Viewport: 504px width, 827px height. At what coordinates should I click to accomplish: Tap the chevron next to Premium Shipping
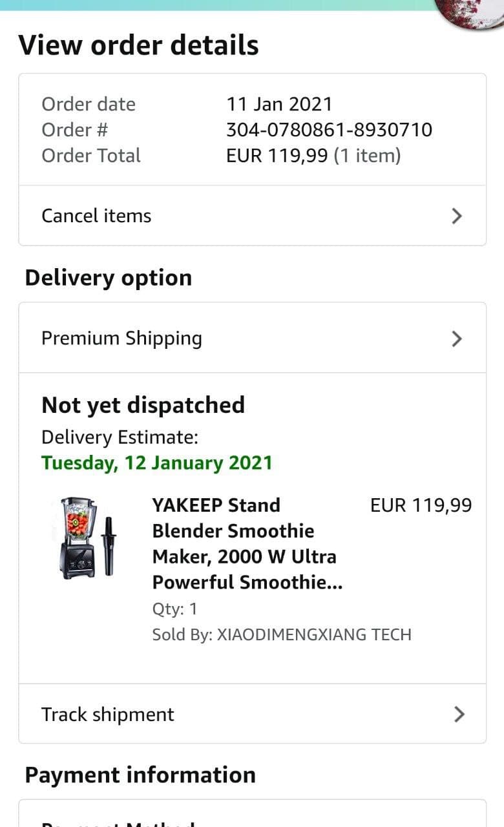pyautogui.click(x=457, y=339)
